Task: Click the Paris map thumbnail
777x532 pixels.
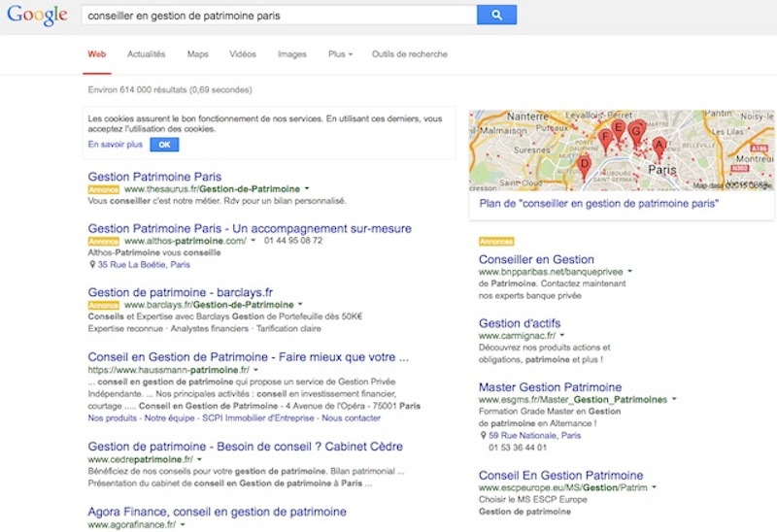Action: (622, 150)
